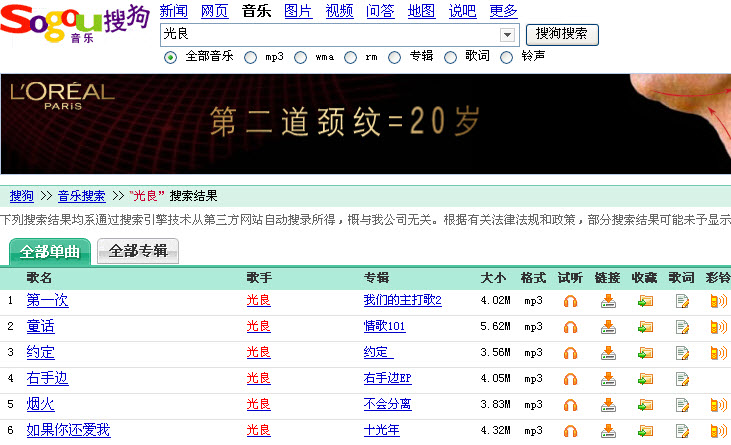This screenshot has width=731, height=445.
Task: Play preview of 右手边
Action: click(570, 380)
